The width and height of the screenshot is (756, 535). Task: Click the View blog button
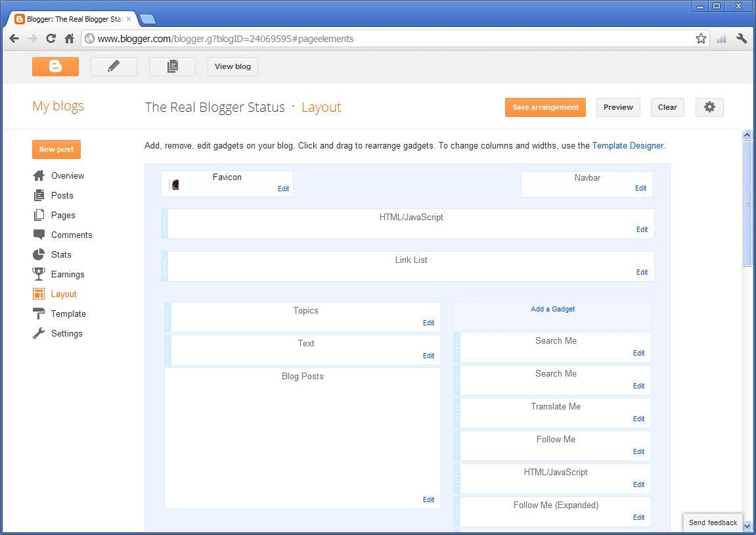click(x=233, y=66)
